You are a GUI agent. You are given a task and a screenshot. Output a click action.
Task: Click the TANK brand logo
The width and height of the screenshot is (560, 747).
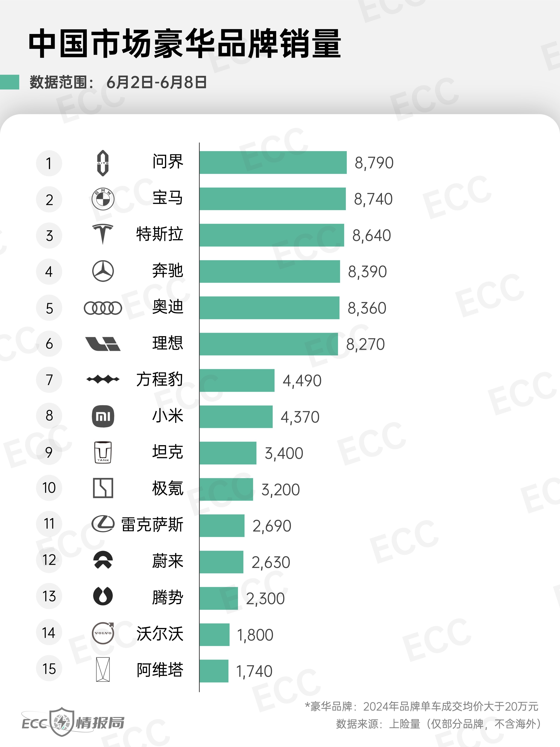click(x=103, y=452)
